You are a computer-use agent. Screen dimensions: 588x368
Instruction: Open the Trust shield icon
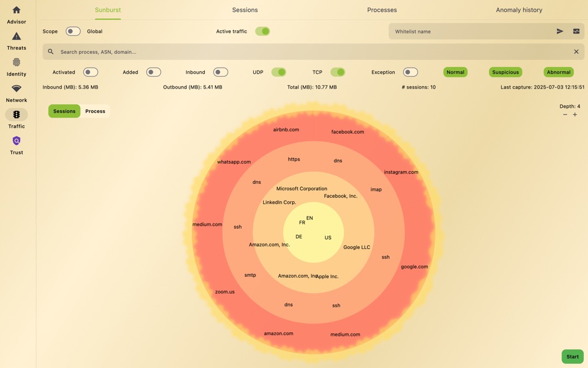pos(17,141)
